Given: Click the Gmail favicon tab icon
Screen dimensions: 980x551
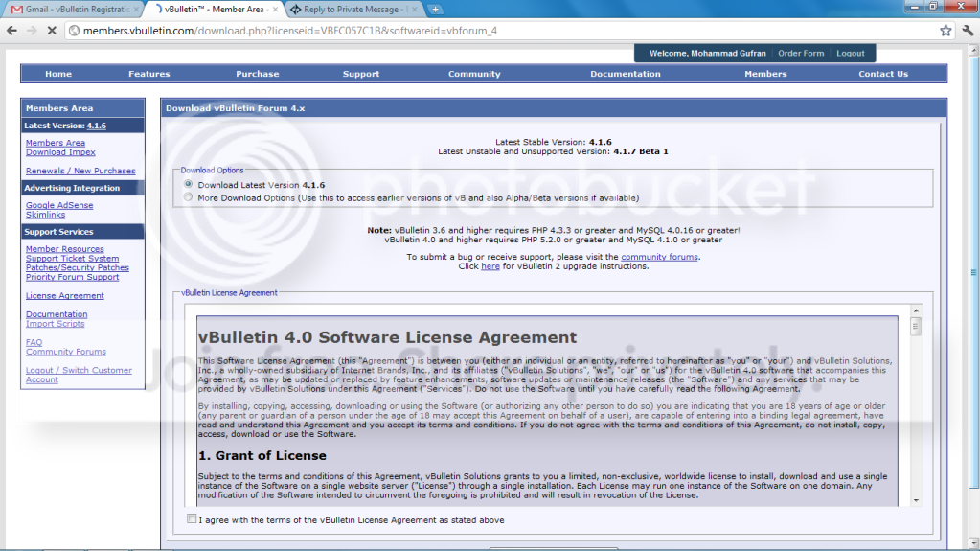Looking at the screenshot, I should click(x=17, y=10).
